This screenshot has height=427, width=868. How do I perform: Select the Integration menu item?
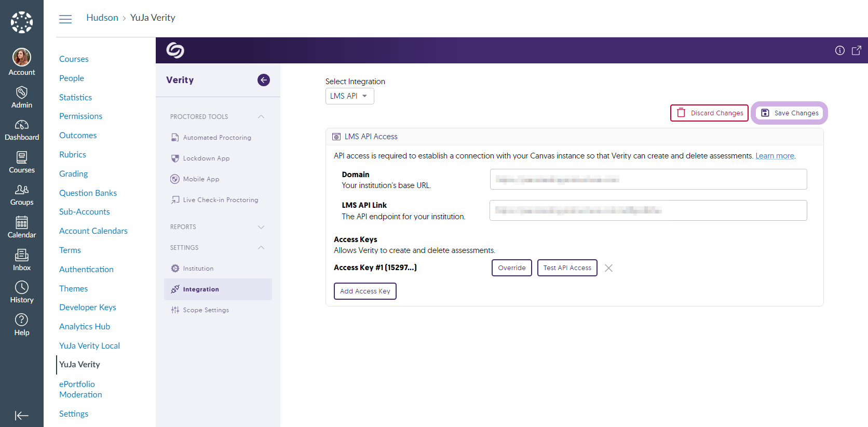pos(218,289)
